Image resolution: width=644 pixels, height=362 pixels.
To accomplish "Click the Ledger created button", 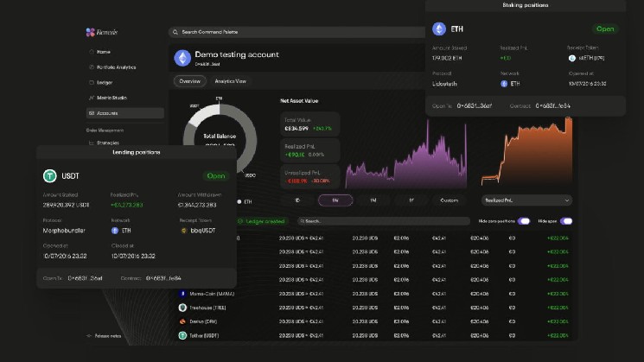I will click(x=261, y=221).
